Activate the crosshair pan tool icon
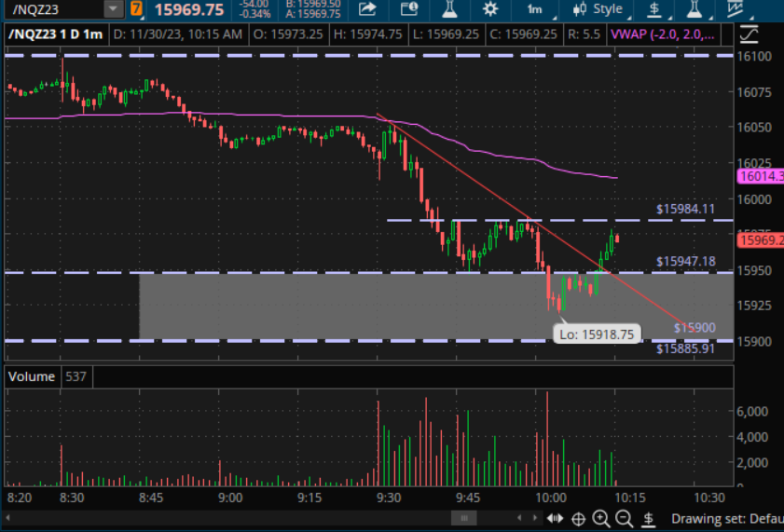This screenshot has height=532, width=784. pos(578,519)
